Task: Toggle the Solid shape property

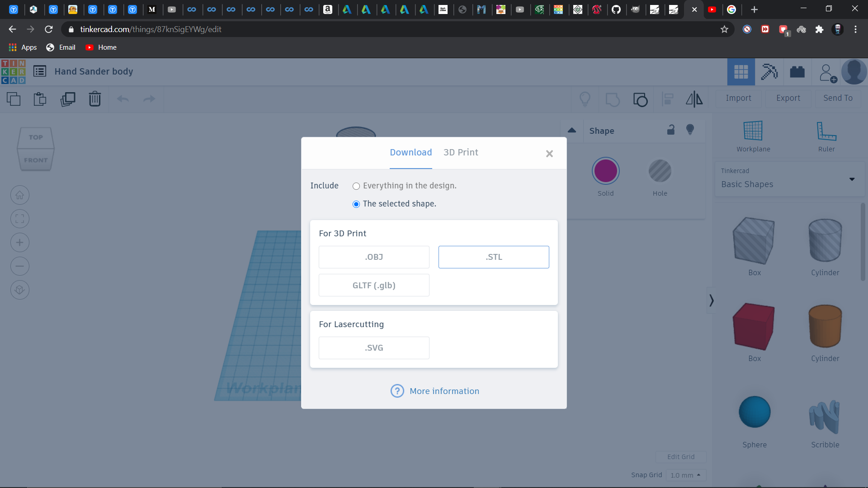Action: (606, 171)
